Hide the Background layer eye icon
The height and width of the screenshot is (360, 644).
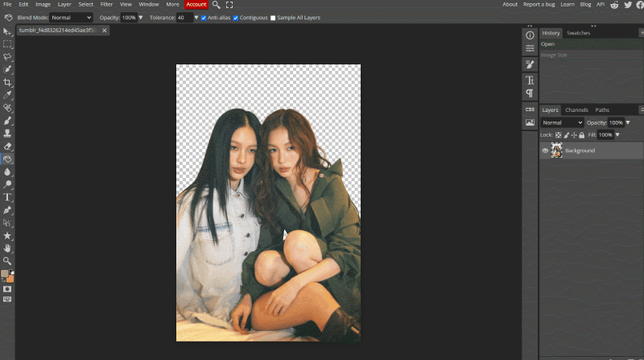pos(545,151)
